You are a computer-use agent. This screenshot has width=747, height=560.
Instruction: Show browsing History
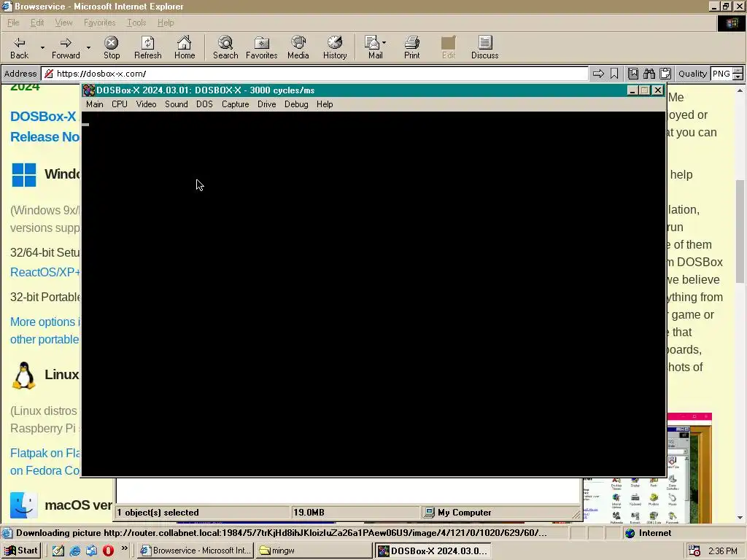335,47
